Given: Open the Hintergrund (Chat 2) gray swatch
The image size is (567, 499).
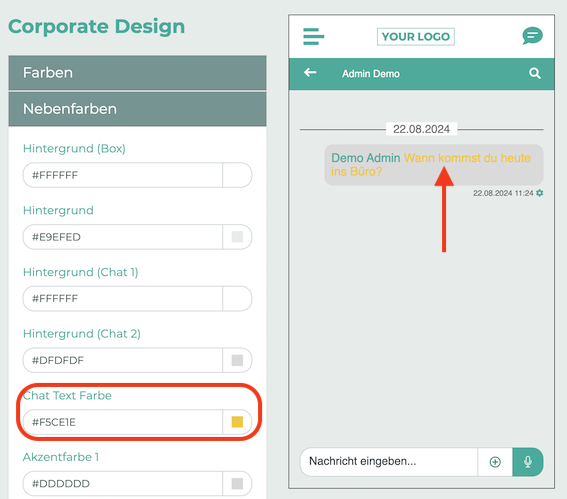Looking at the screenshot, I should pyautogui.click(x=237, y=360).
